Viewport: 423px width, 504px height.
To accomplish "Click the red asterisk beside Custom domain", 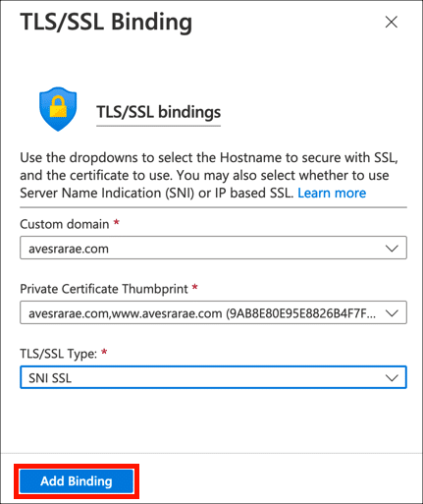I will pos(116,223).
